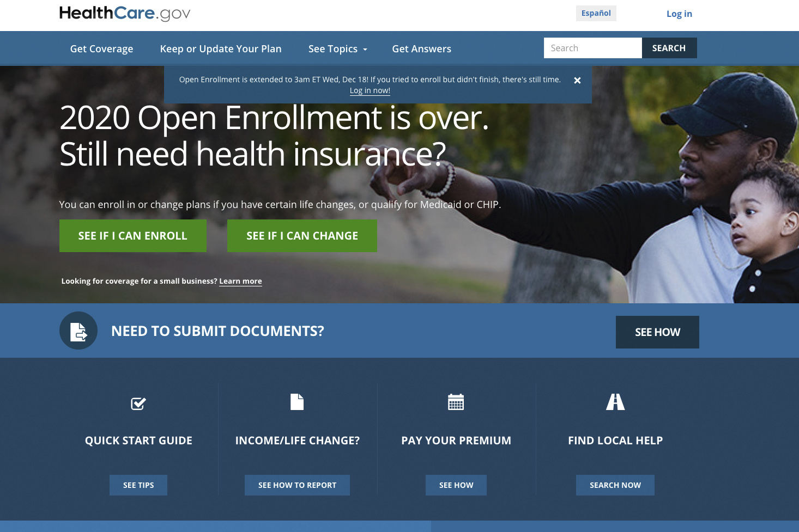This screenshot has height=532, width=799.
Task: Click SEARCH NOW under Find Local Help
Action: tap(615, 485)
